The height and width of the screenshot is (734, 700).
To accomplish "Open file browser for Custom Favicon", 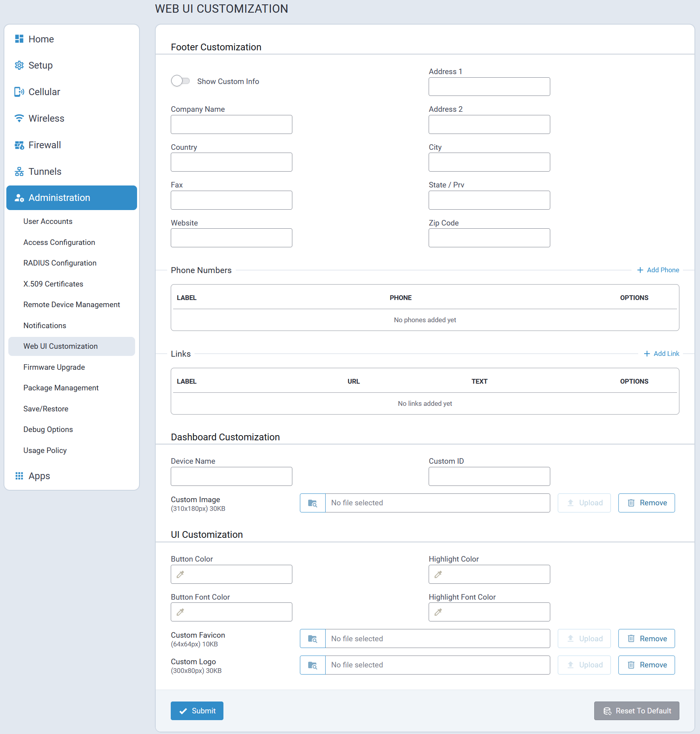I will click(313, 638).
